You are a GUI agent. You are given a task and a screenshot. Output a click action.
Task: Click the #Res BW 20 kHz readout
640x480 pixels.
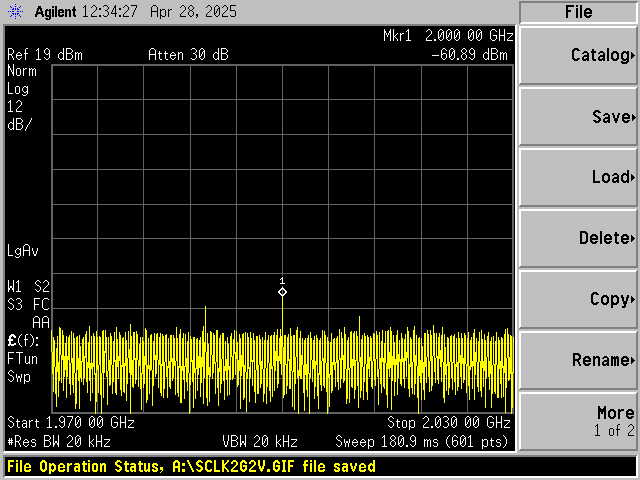click(59, 442)
